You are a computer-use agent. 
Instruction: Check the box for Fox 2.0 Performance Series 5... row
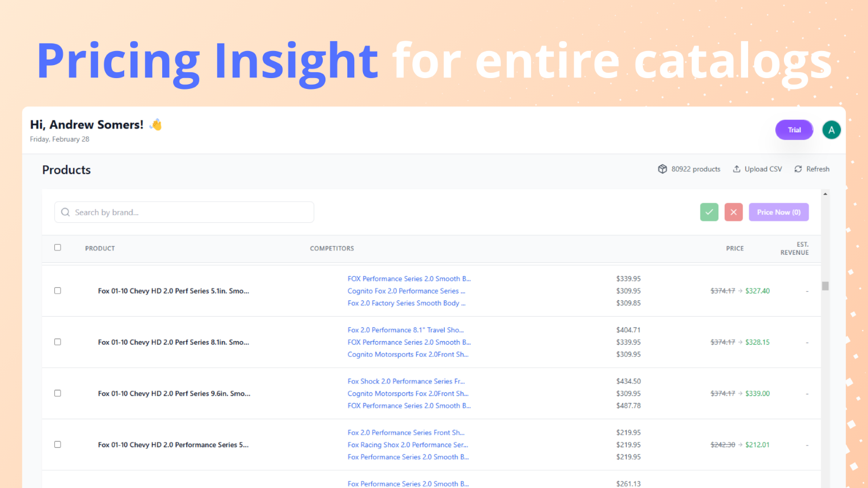tap(58, 445)
